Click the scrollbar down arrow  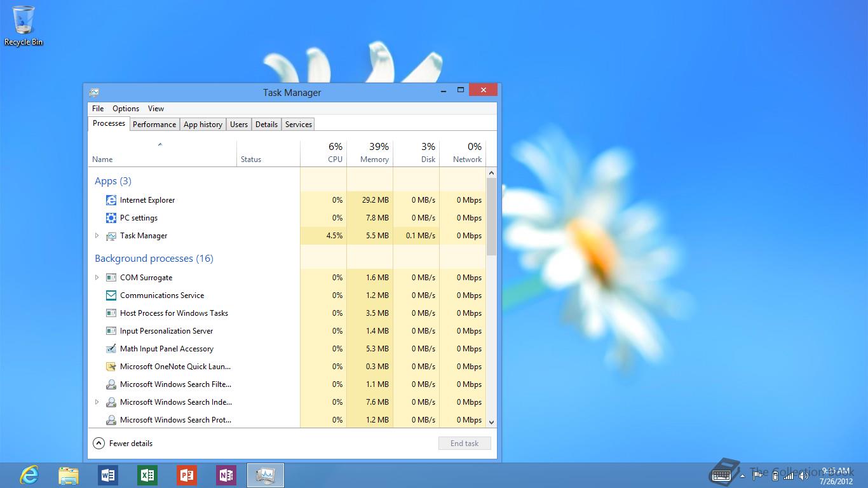tap(491, 422)
